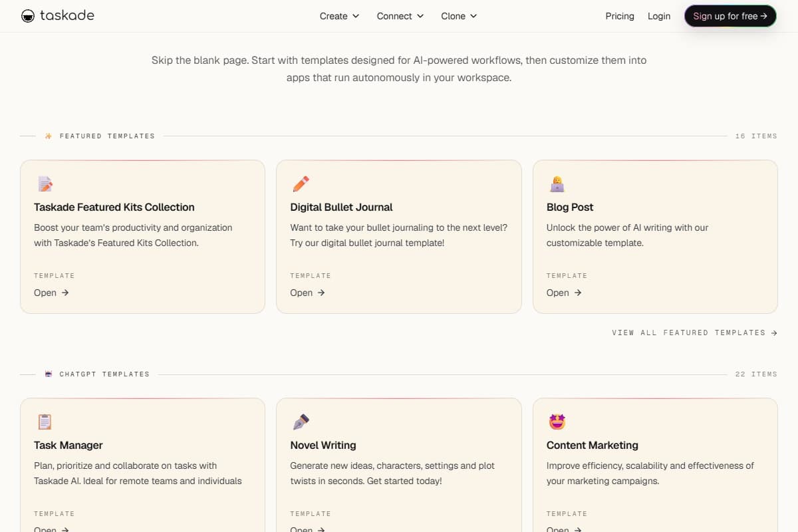
Task: Click the 22 Items count label
Action: (x=756, y=374)
